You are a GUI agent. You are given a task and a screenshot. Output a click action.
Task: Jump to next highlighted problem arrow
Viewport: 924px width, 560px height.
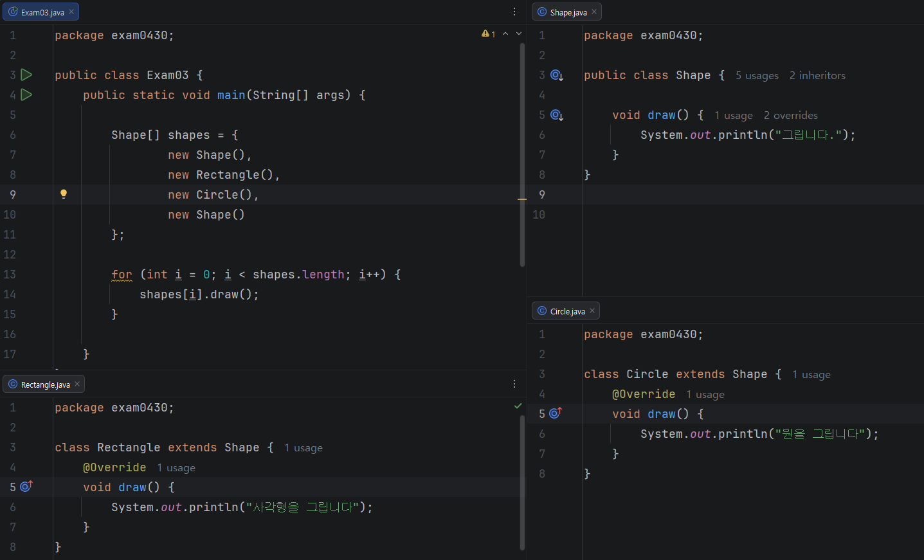(519, 33)
